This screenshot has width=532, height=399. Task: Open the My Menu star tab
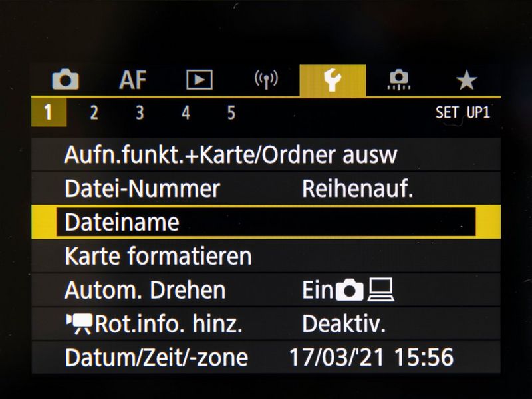[x=467, y=80]
